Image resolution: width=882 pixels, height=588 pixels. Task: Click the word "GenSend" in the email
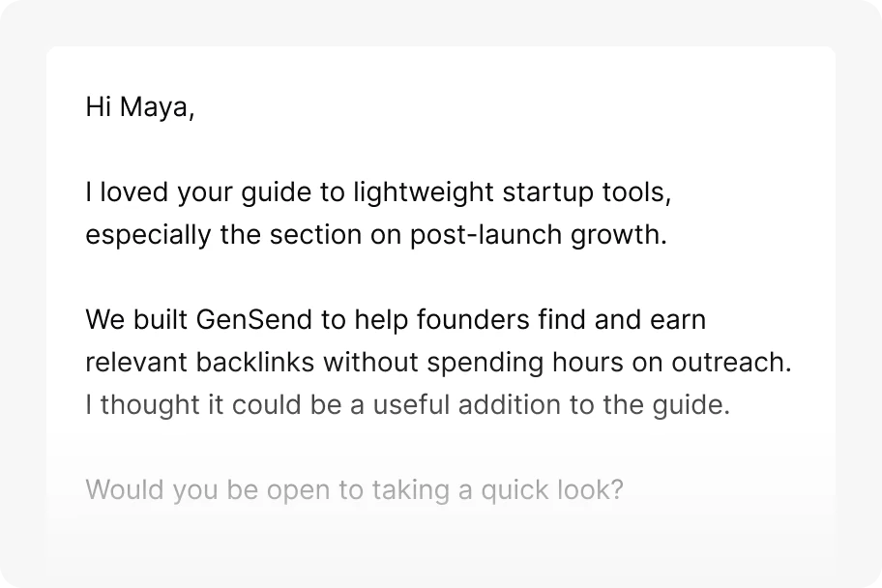[253, 319]
